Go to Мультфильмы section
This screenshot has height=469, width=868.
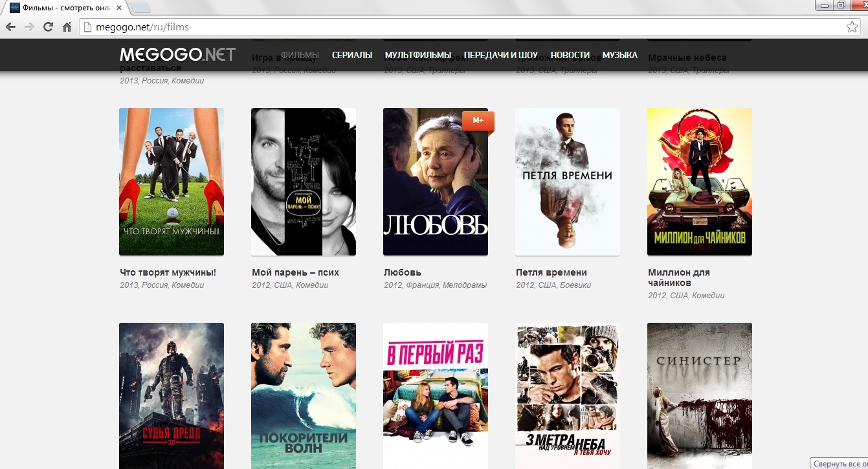click(x=418, y=55)
